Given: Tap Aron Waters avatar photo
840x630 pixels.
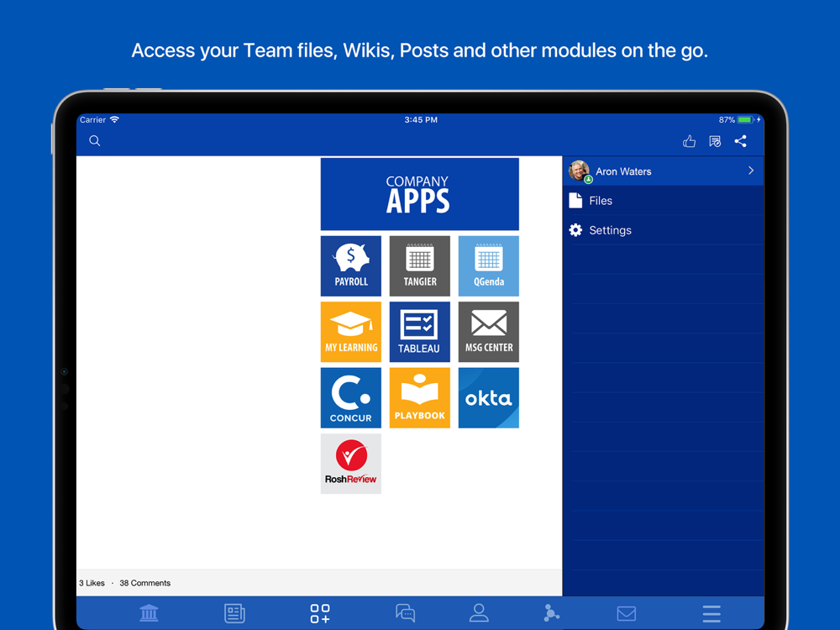Looking at the screenshot, I should tap(579, 171).
